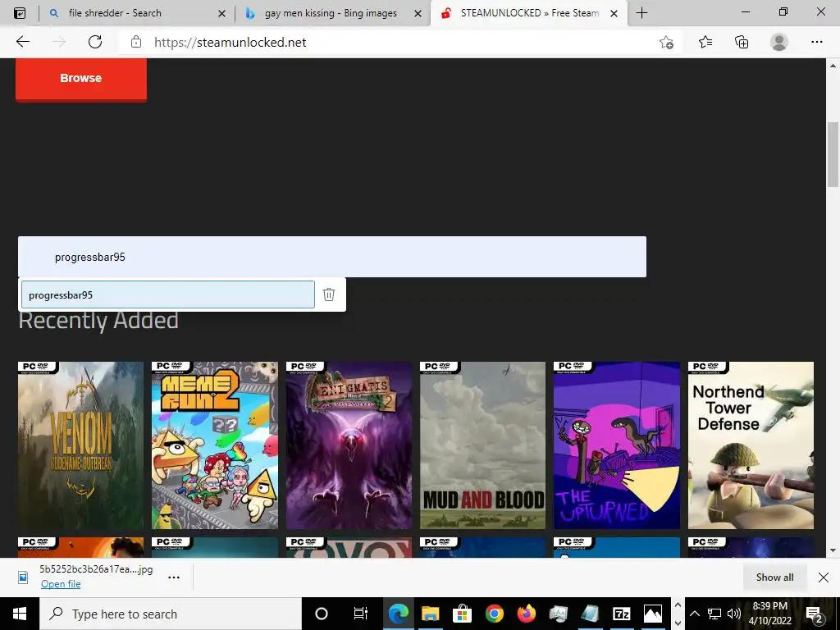
Task: Close the STEAMUNLOCKED tab
Action: click(x=614, y=13)
